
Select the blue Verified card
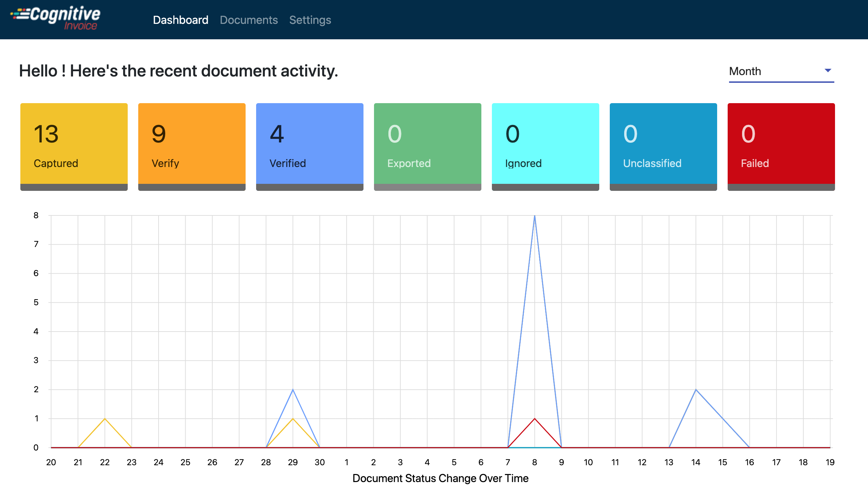tap(309, 144)
